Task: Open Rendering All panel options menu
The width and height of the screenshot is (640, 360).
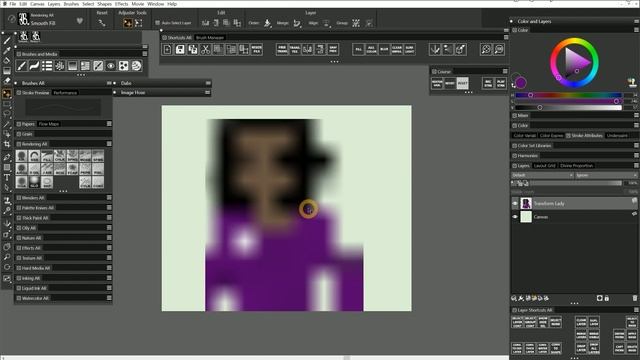Action: click(x=109, y=144)
